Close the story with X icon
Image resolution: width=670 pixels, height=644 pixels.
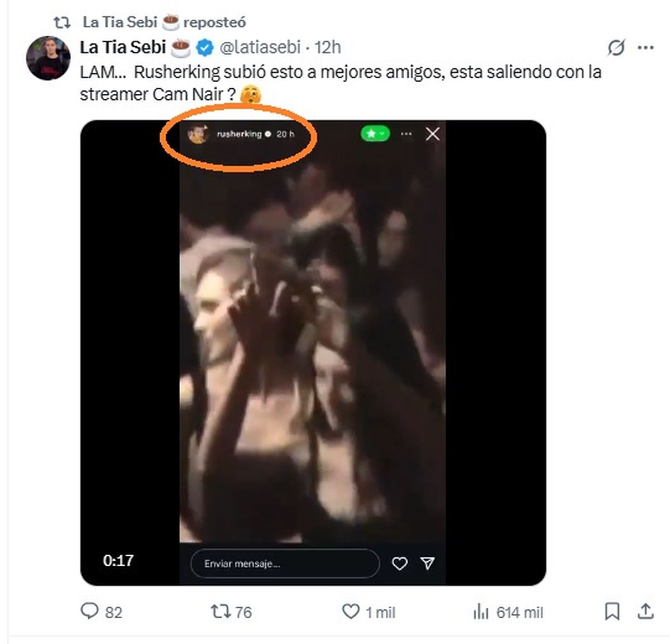[433, 134]
